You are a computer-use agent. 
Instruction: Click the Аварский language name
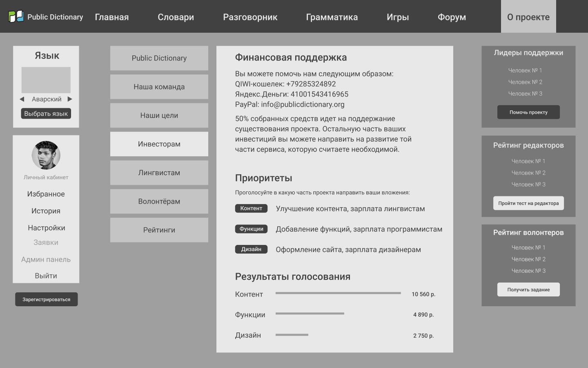47,99
